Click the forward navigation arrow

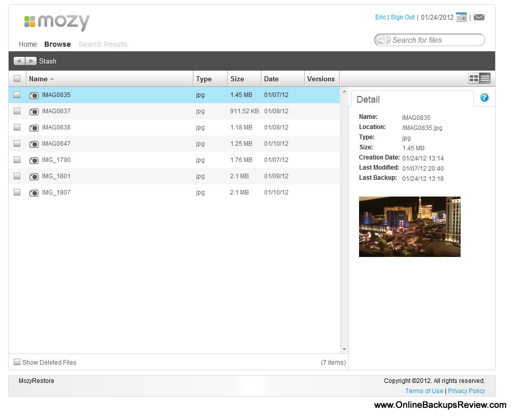point(31,61)
